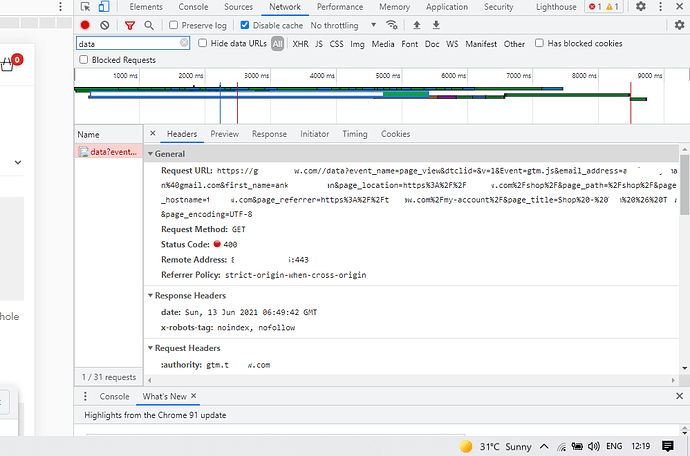The image size is (690, 456).
Task: View the request Initiator tab
Action: pos(315,134)
